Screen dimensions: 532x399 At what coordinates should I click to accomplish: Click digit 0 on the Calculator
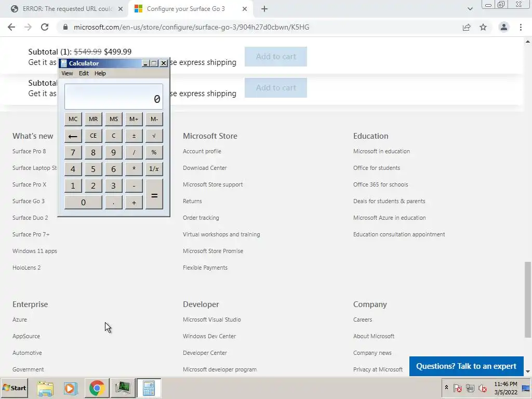pos(83,203)
